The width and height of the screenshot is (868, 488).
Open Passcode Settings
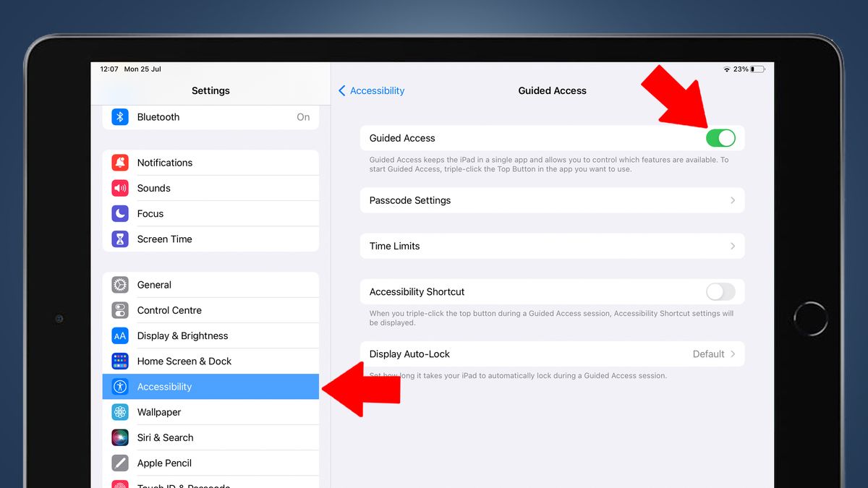[552, 200]
